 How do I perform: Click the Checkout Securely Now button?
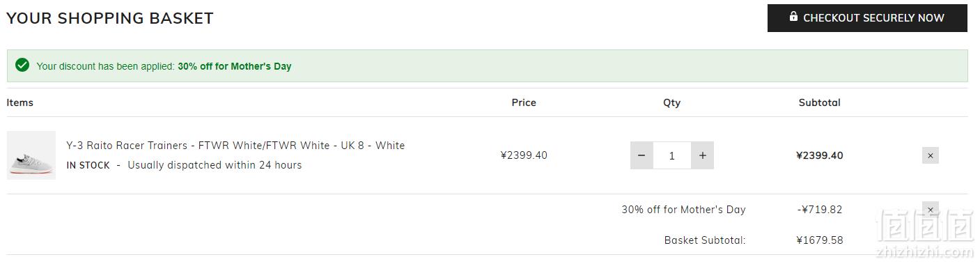(x=867, y=18)
